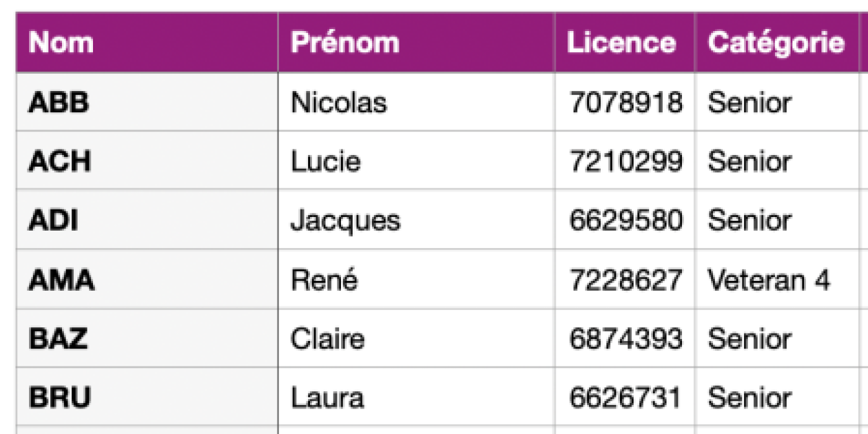
Task: Click the first name Lucie
Action: click(325, 161)
